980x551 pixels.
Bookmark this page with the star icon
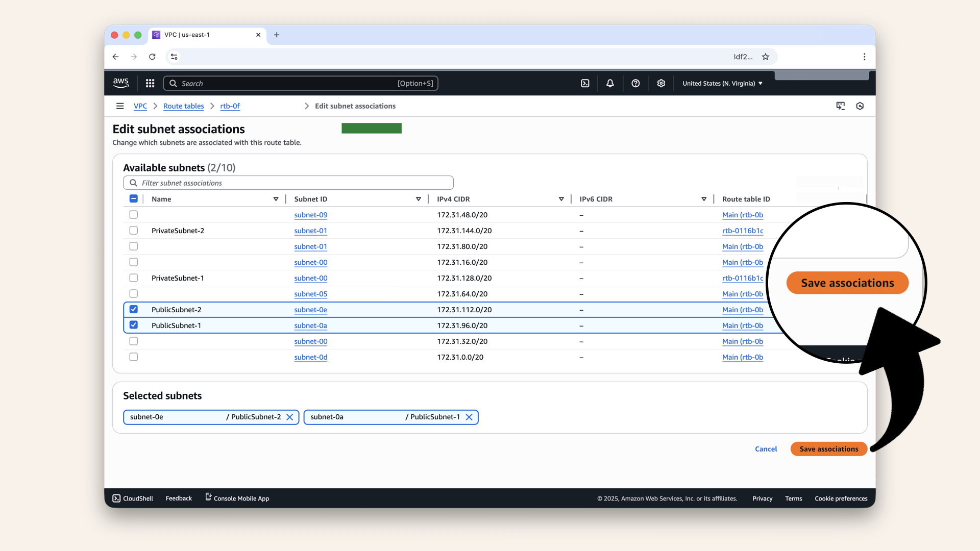(x=766, y=57)
